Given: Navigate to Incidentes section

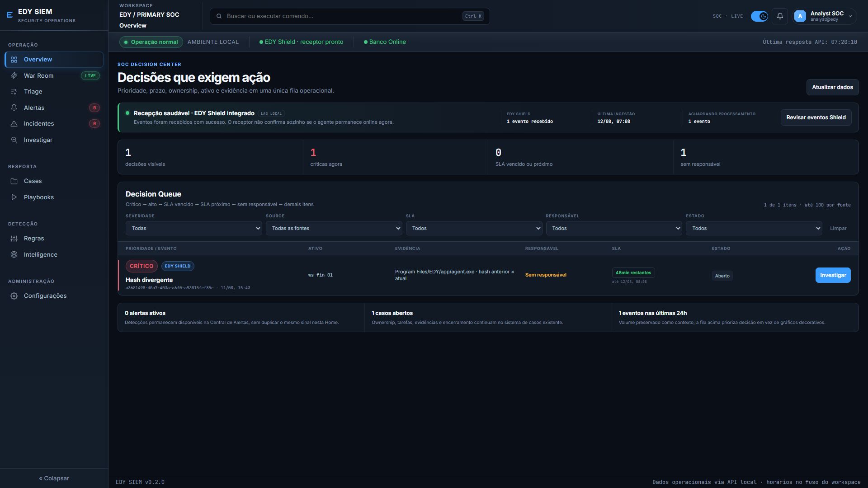Looking at the screenshot, I should [x=54, y=124].
